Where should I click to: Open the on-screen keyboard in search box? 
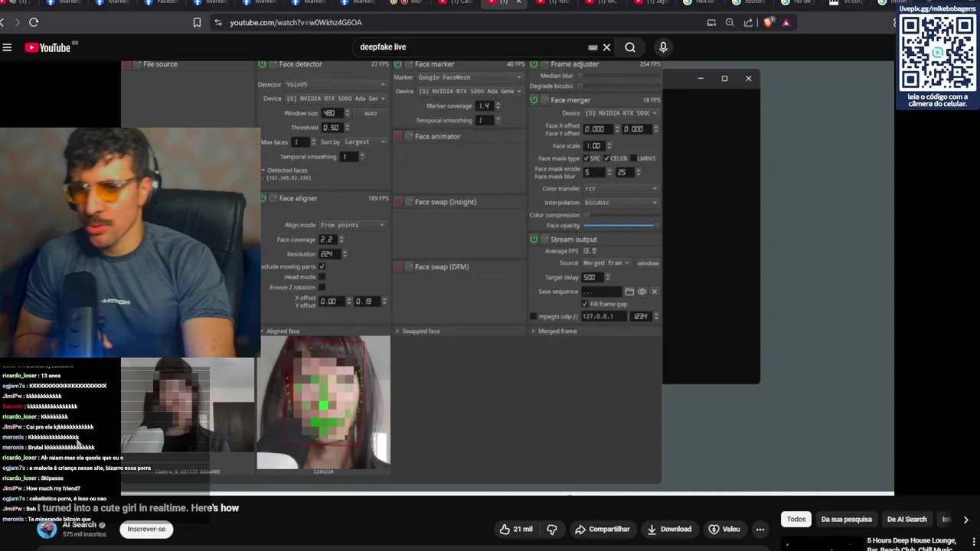(593, 47)
